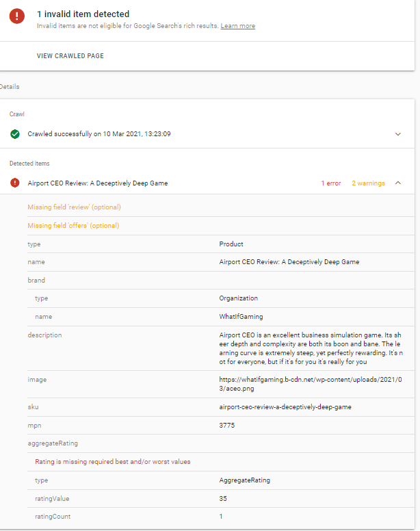Click the 'AggregateRating' type value
This screenshot has height=531, width=420.
[244, 480]
